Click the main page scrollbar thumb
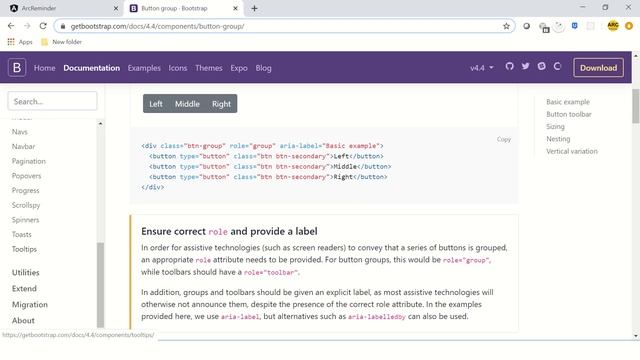 636,106
